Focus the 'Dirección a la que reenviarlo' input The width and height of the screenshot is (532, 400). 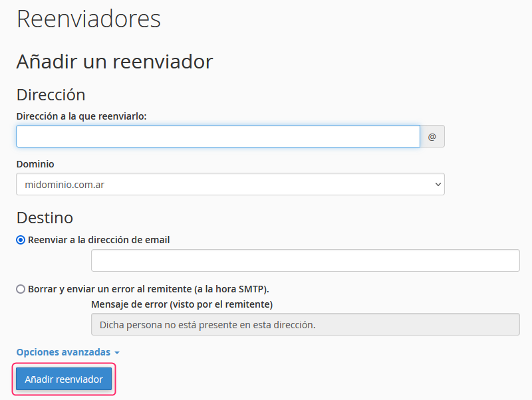(x=217, y=136)
